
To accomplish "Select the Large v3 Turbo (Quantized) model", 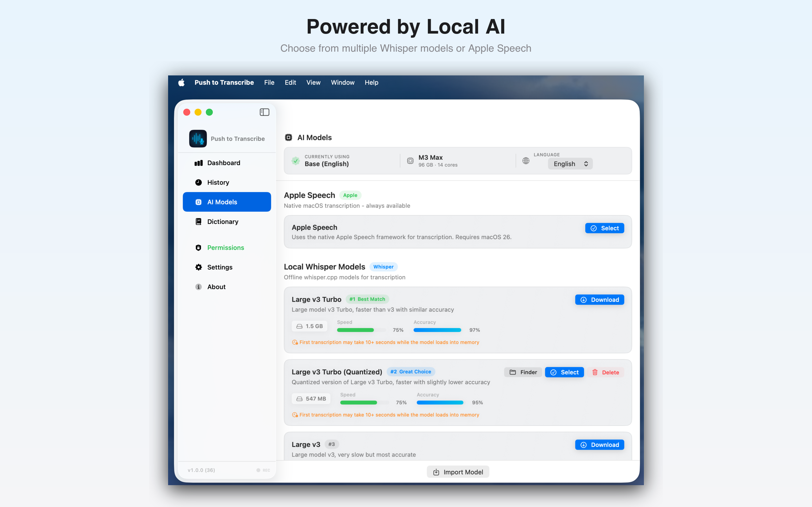I will tap(564, 372).
